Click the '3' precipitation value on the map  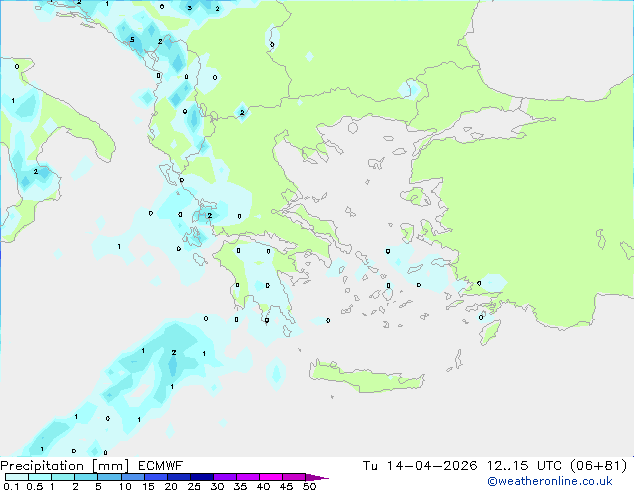tap(190, 8)
